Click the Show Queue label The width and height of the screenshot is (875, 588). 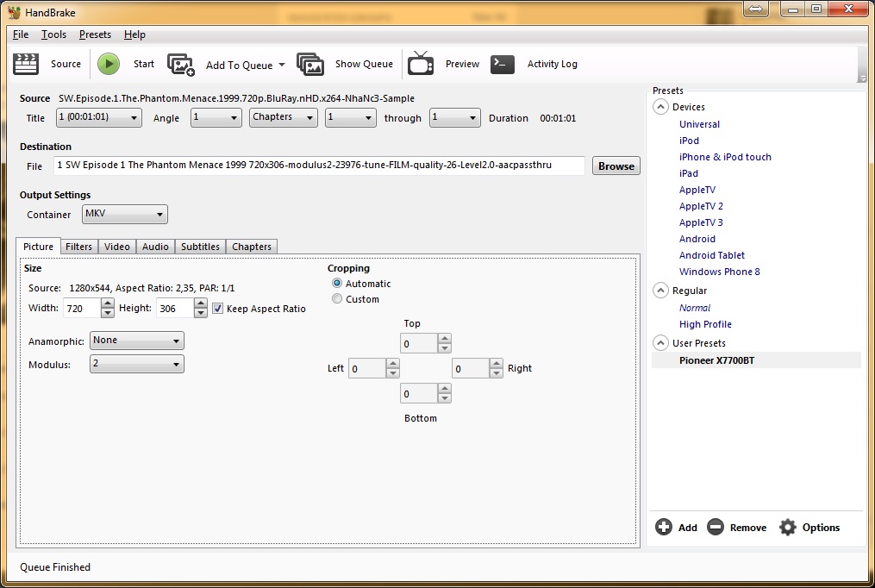(364, 64)
